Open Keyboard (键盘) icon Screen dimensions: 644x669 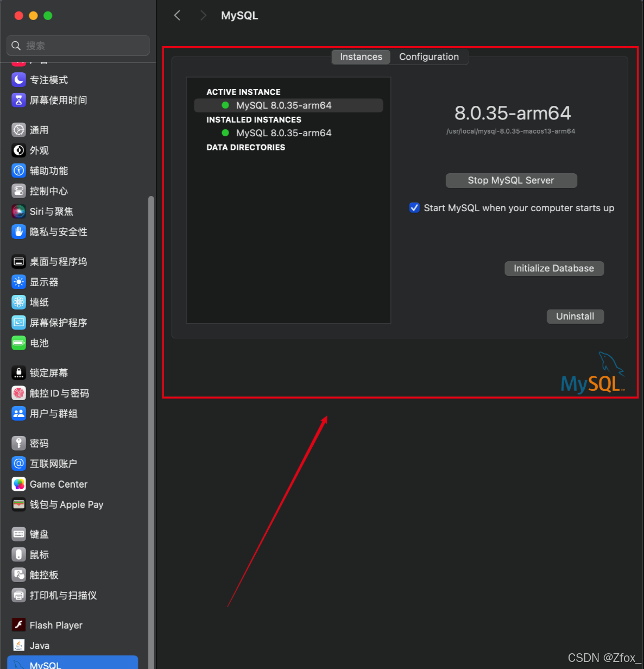[x=19, y=534]
